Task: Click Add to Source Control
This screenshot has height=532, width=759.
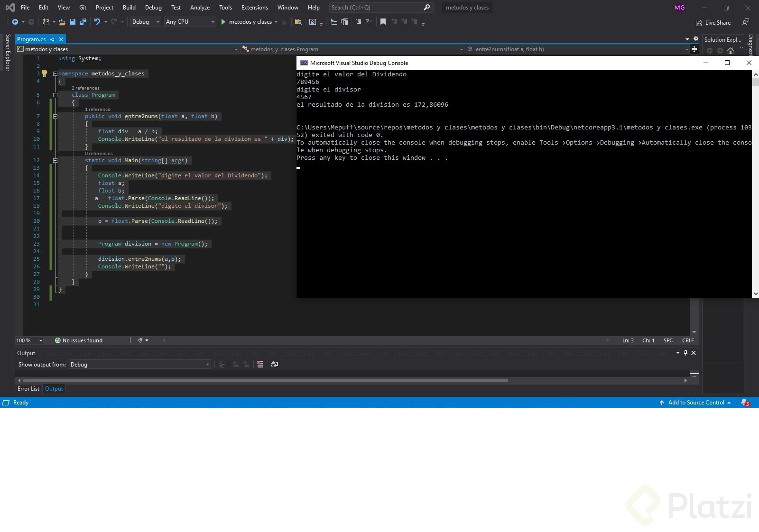Action: pyautogui.click(x=696, y=403)
